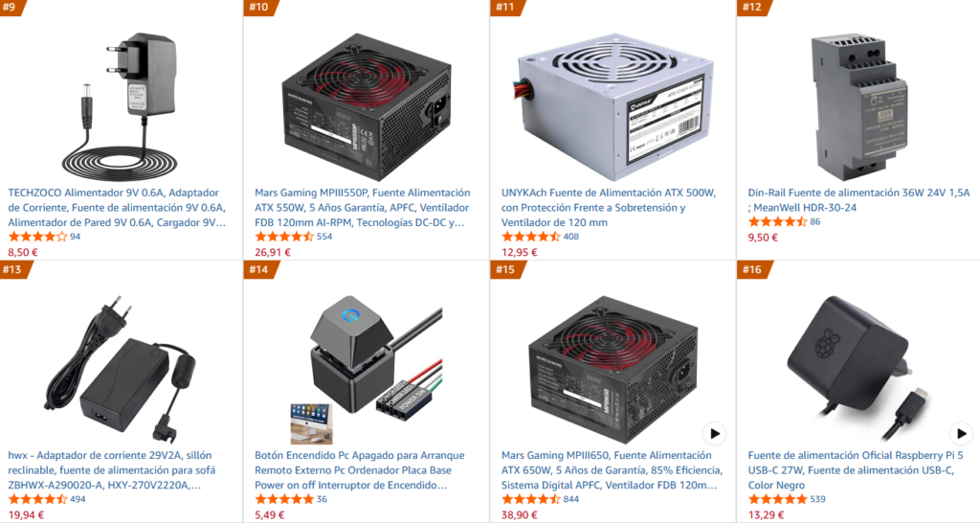This screenshot has height=523, width=980.
Task: Open the Raspberry Pi 5 USB-C 27W product link
Action: click(856, 470)
